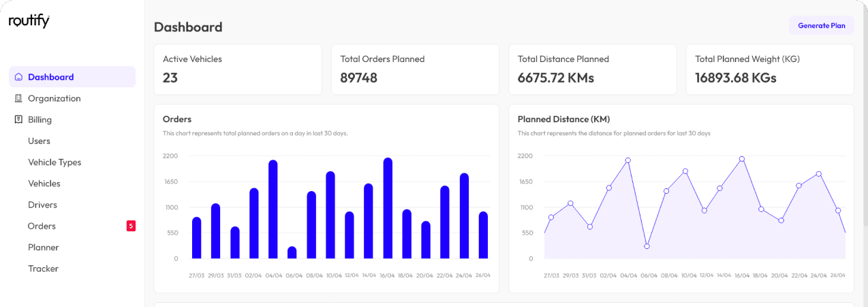Open the Users page
868x307 pixels.
point(39,141)
